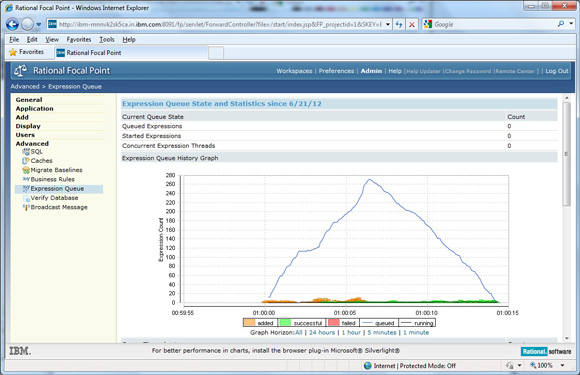Open the address bar history dropdown
This screenshot has height=375, width=580.
click(x=388, y=24)
